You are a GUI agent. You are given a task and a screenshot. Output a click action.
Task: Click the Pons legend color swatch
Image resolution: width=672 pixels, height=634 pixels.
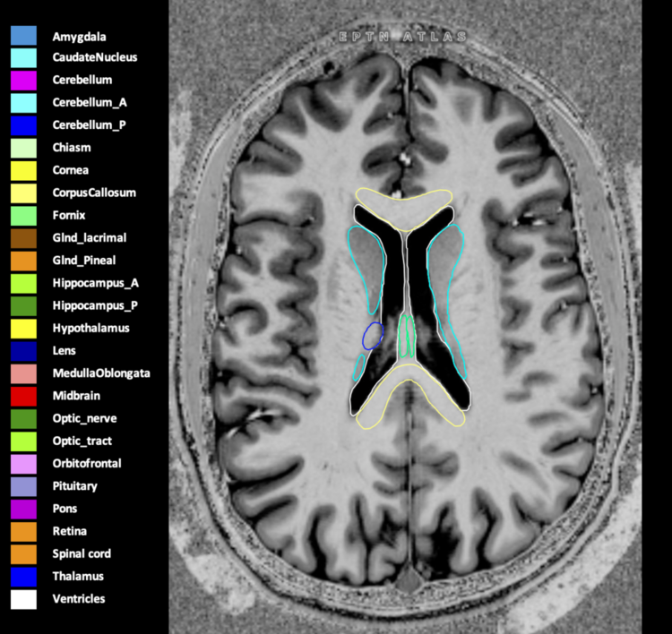pos(23,509)
